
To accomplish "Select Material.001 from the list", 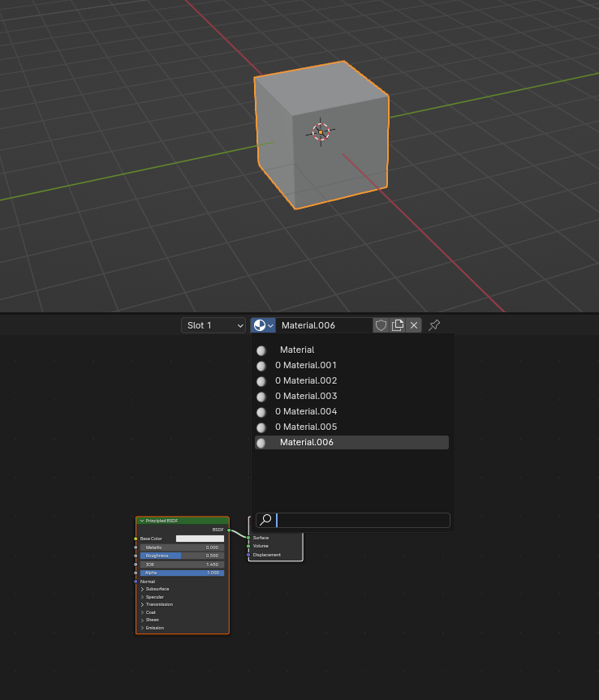I will (351, 365).
